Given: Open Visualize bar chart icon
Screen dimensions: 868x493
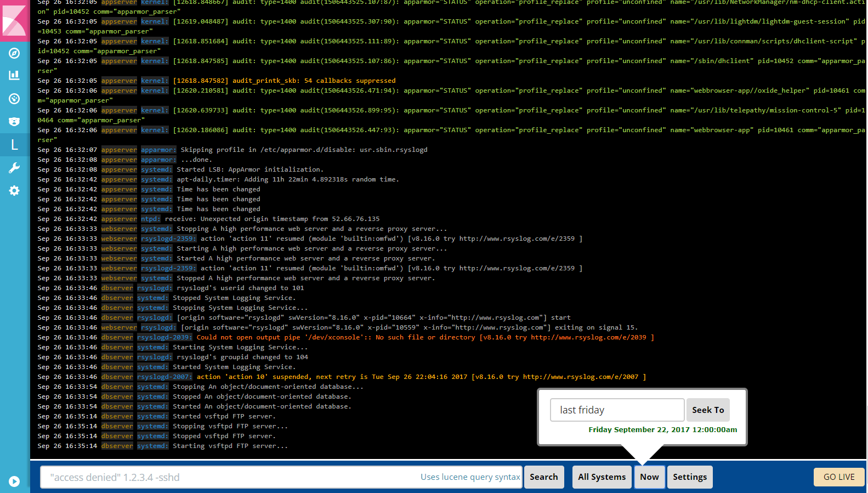Looking at the screenshot, I should [14, 75].
